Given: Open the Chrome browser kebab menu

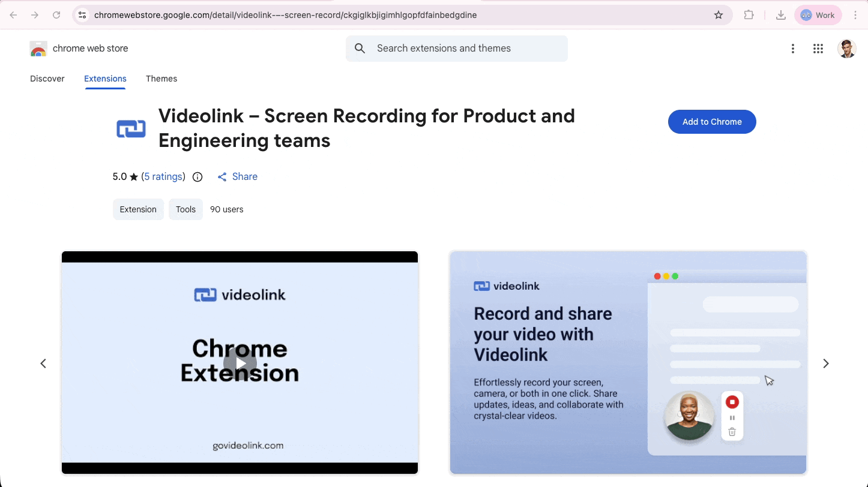Looking at the screenshot, I should pyautogui.click(x=855, y=15).
